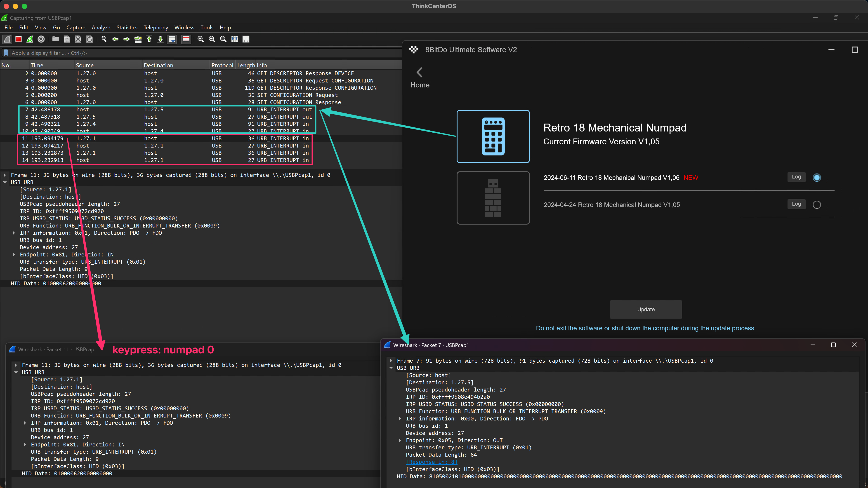
Task: Open Go to specified packet icon
Action: [138, 39]
